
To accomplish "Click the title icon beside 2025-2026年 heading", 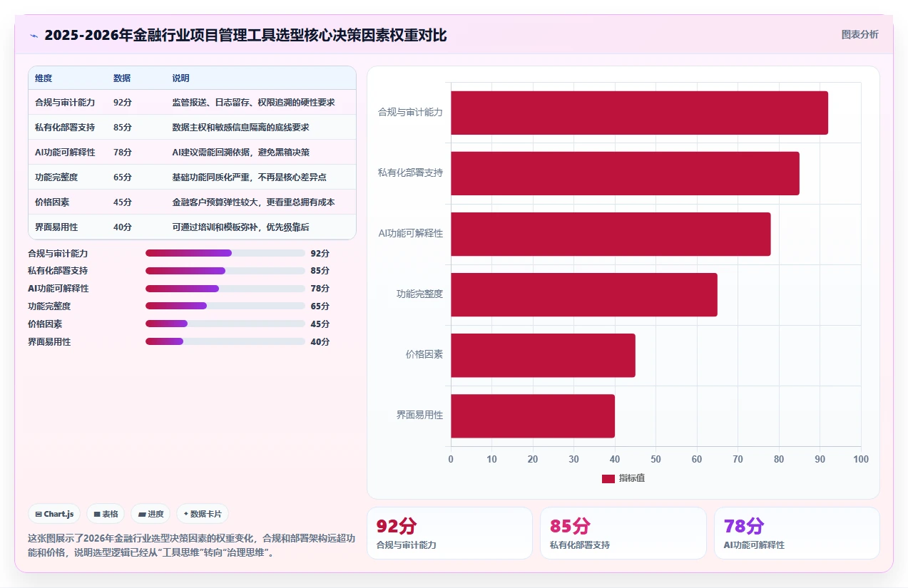I will (x=34, y=36).
